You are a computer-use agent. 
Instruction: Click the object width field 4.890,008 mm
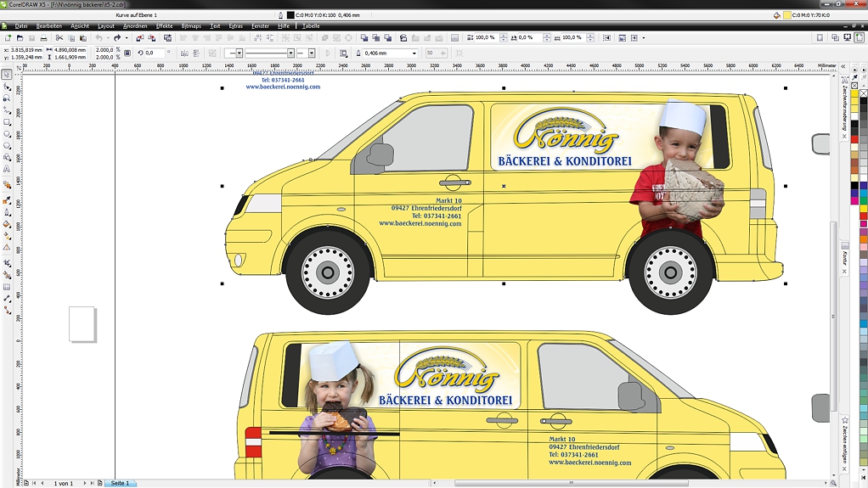pos(70,50)
